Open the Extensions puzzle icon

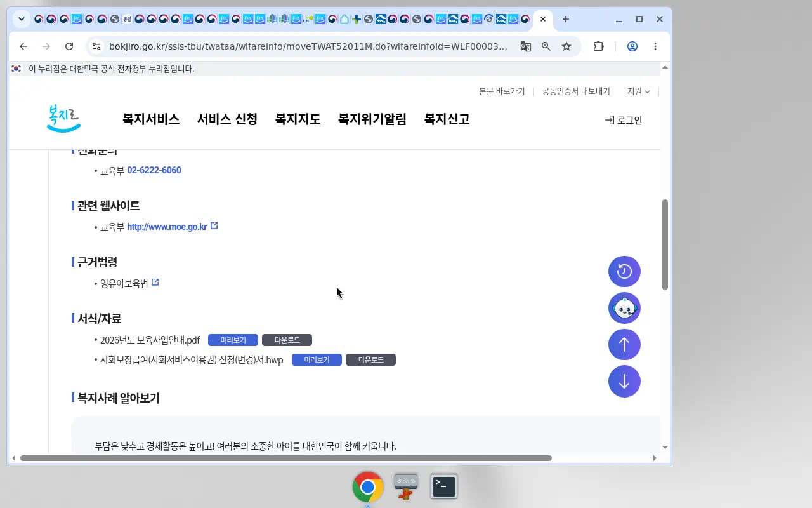coord(598,46)
